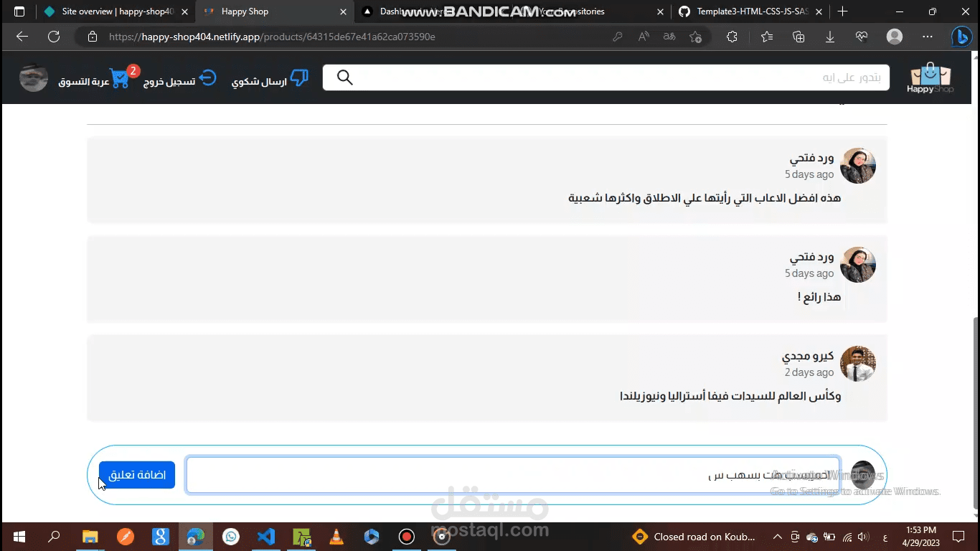
Task: Close the Template3 GitHub tab
Action: [819, 11]
